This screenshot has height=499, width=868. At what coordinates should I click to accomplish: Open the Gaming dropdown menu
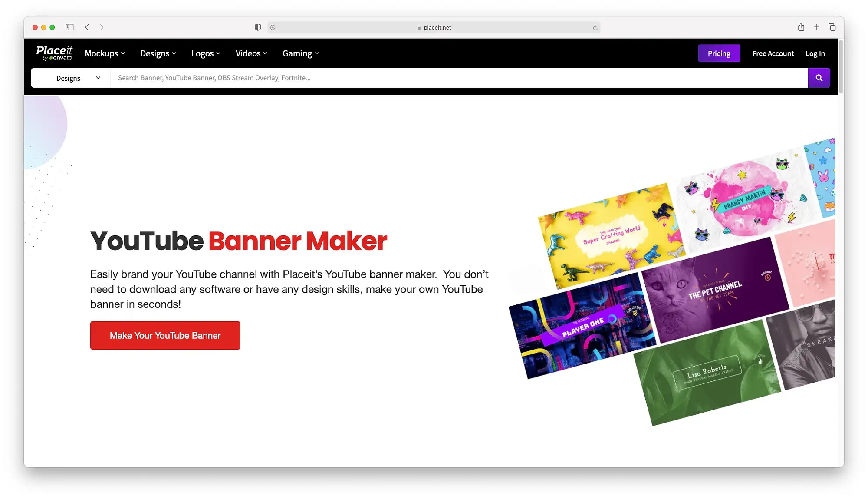click(x=301, y=53)
